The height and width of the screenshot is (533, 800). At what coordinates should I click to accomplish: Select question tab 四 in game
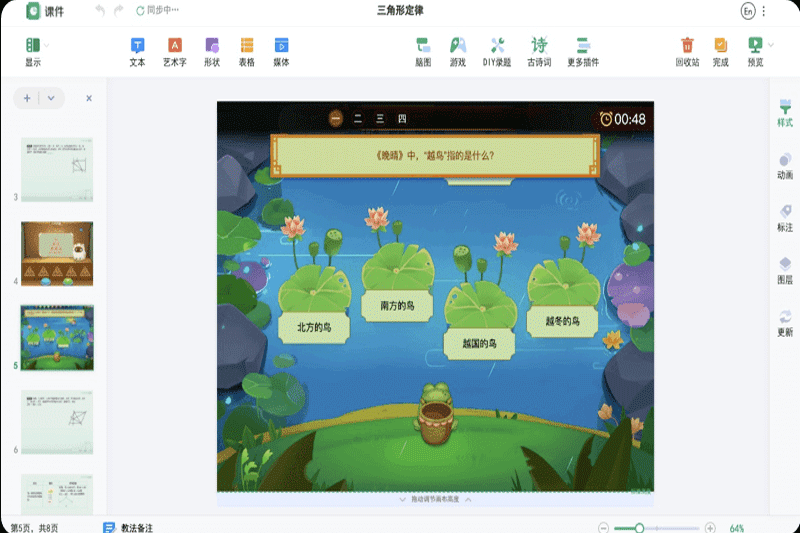point(402,119)
